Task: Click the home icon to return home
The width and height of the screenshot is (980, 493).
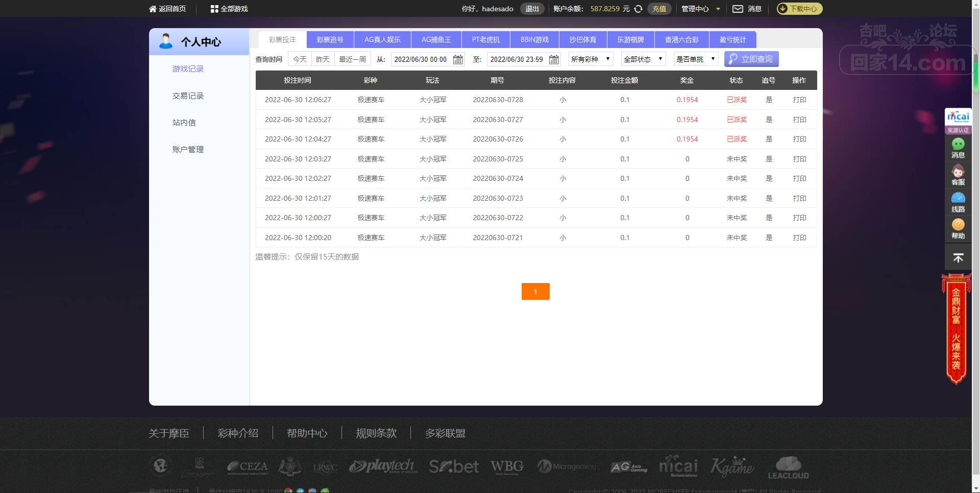Action: [153, 9]
